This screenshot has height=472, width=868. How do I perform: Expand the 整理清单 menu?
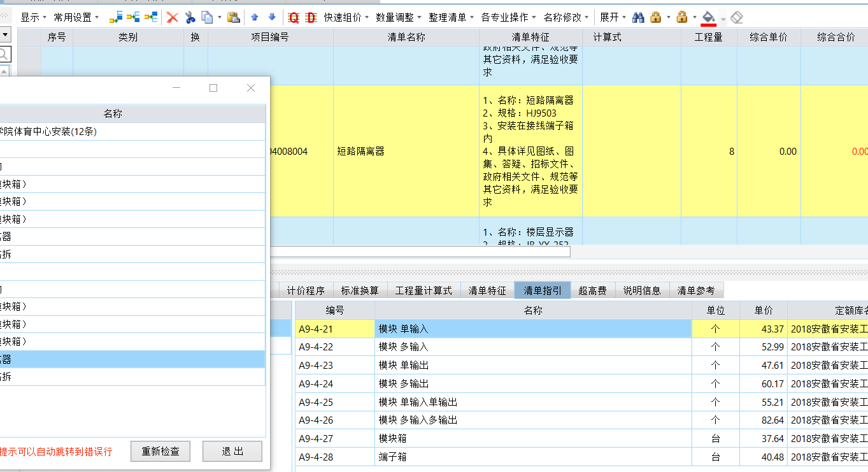coord(451,17)
